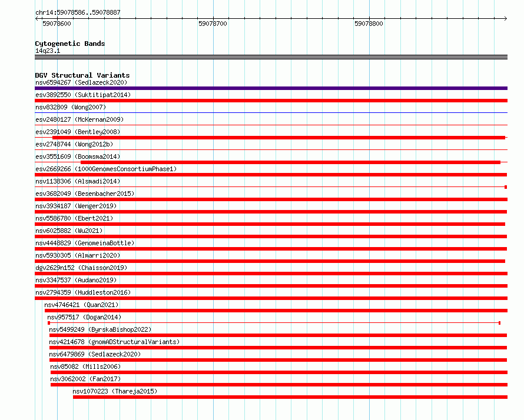Open nsv957517 (Dogan2014) variant label
Image resolution: width=524 pixels, height=420 pixels.
click(x=84, y=317)
